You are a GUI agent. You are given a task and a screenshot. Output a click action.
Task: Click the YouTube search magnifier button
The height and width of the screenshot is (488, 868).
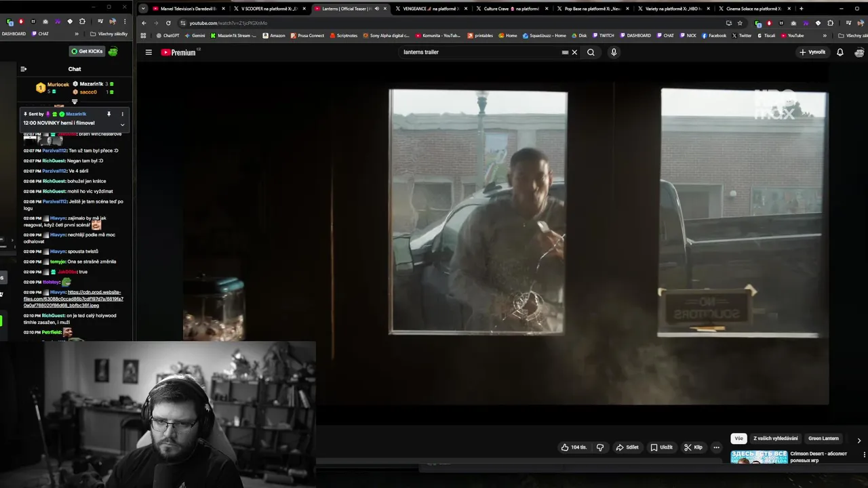click(591, 52)
